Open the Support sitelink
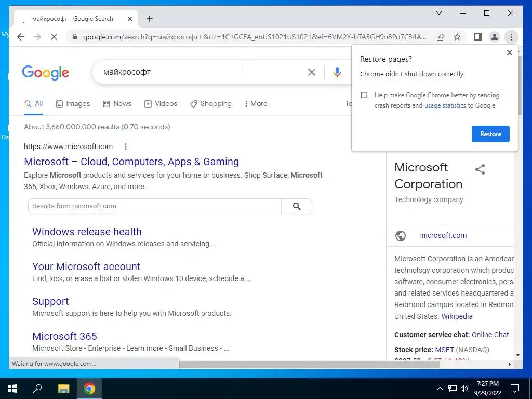This screenshot has width=532, height=399. tap(50, 301)
